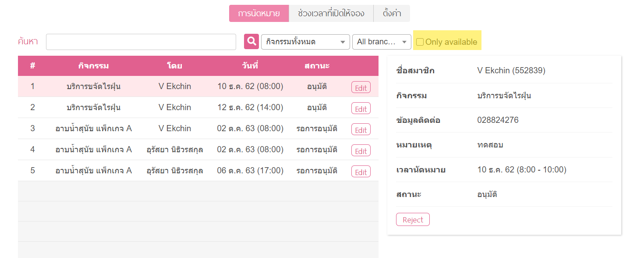Image resolution: width=644 pixels, height=258 pixels.
Task: Enable the Only available checkbox
Action: (x=420, y=42)
